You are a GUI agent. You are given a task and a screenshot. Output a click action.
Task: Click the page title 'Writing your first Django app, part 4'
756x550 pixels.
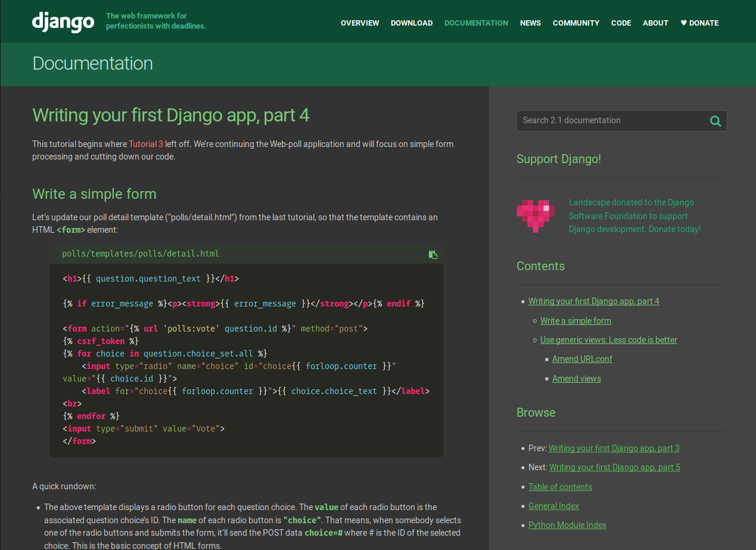pos(171,115)
